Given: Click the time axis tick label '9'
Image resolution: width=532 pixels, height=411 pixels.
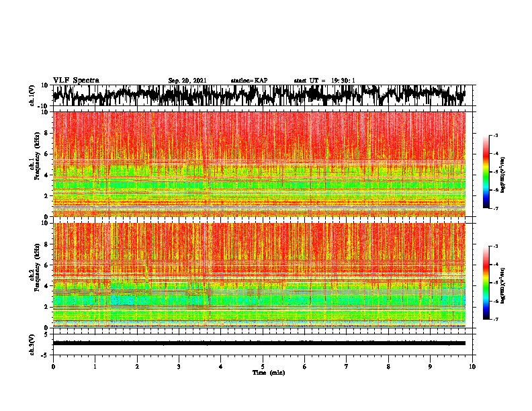Looking at the screenshot, I should click(430, 367).
